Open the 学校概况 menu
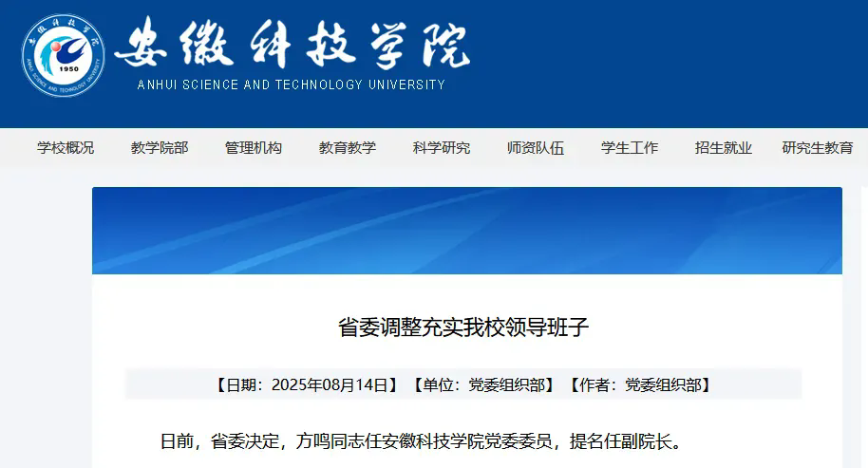The width and height of the screenshot is (868, 468). pyautogui.click(x=66, y=148)
